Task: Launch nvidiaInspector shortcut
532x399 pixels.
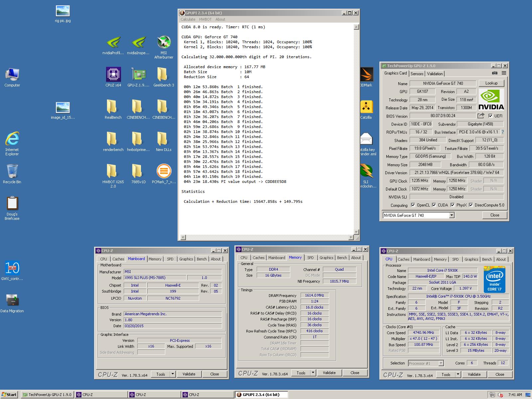Action: (138, 46)
